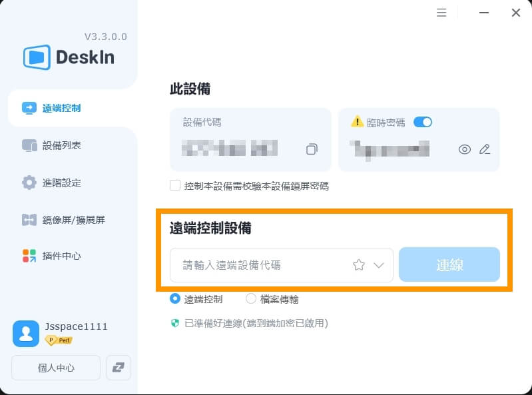Image resolution: width=532 pixels, height=395 pixels.
Task: Switch to 鏡像屏/擴展屏 section
Action: 73,220
